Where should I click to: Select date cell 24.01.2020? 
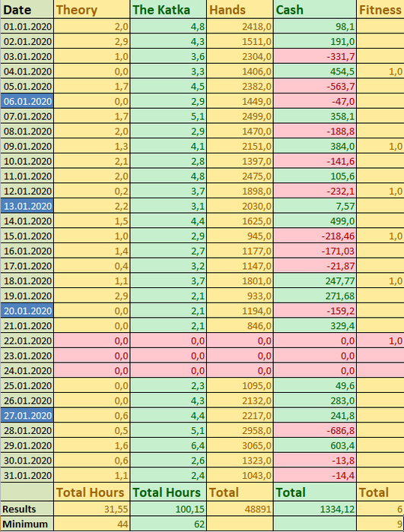pos(27,371)
